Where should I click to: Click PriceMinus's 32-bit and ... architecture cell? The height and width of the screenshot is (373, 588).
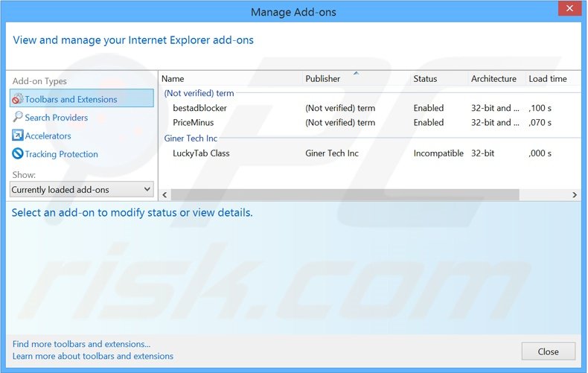(495, 123)
